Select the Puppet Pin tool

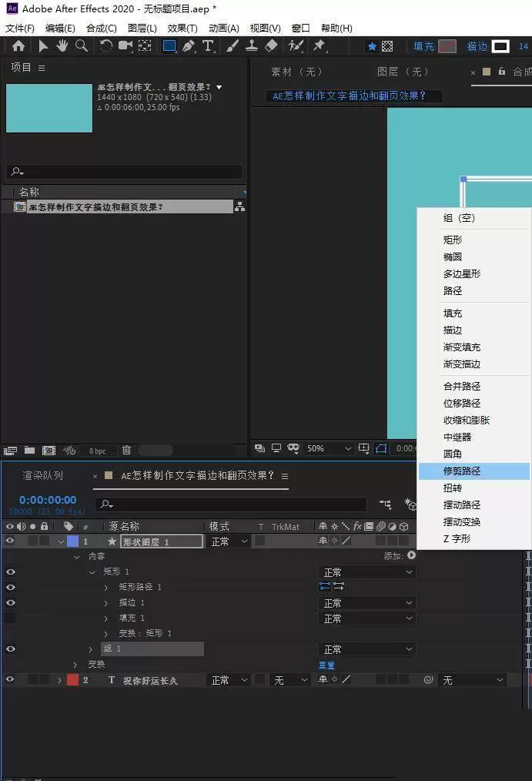tap(319, 46)
